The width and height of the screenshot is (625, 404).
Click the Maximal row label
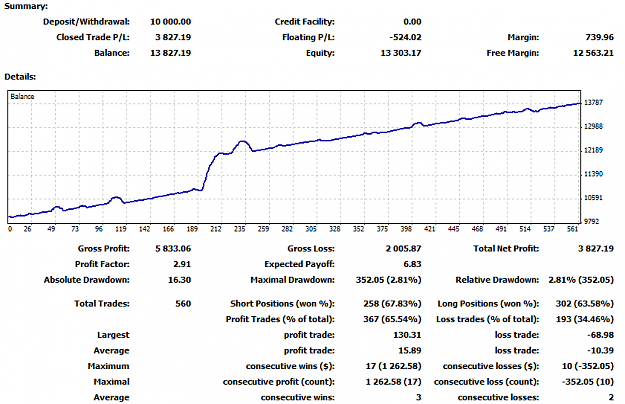[x=112, y=382]
